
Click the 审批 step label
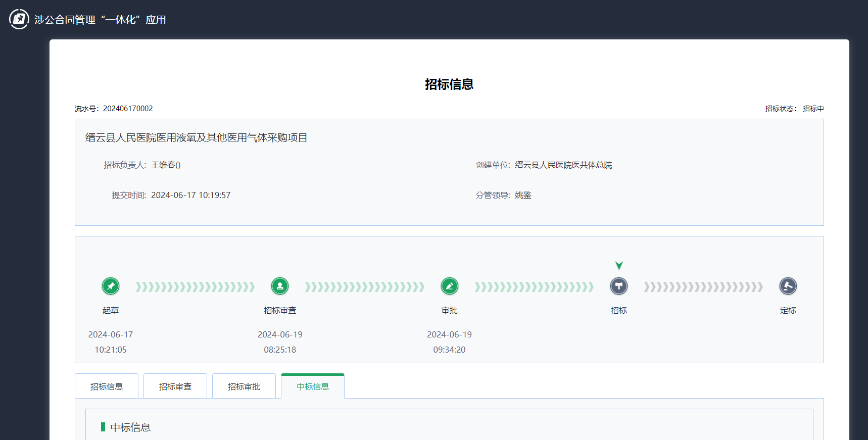tap(449, 310)
